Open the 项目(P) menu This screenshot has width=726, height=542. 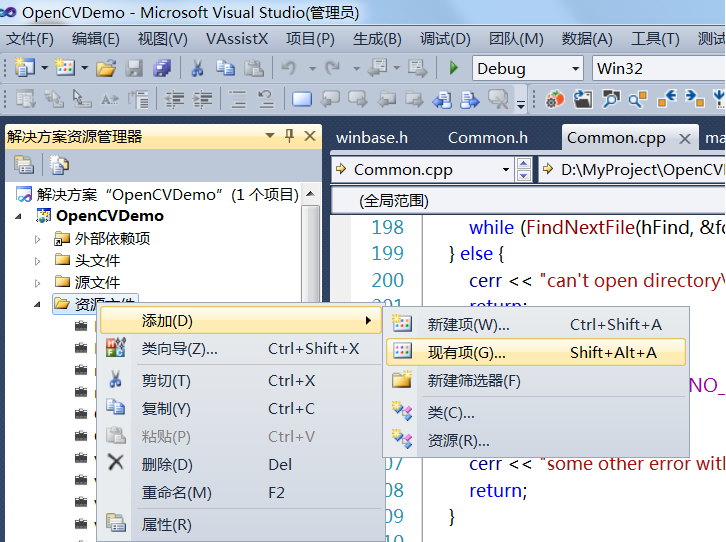pyautogui.click(x=310, y=39)
